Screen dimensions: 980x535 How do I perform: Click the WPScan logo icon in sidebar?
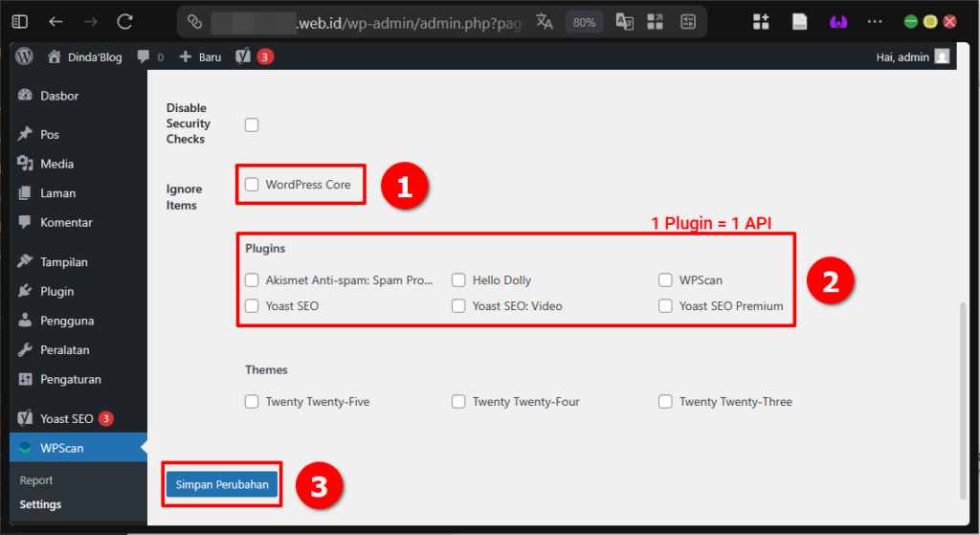click(25, 448)
